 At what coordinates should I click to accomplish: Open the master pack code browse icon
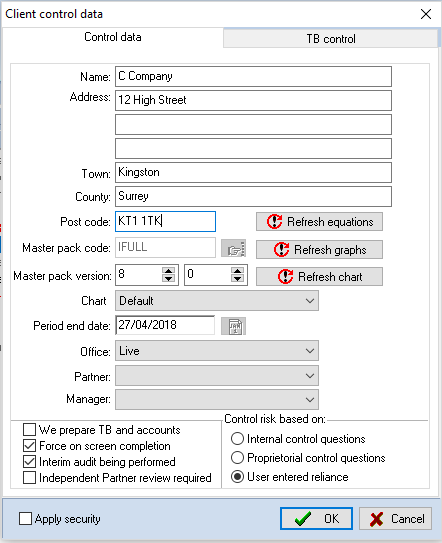click(x=233, y=248)
